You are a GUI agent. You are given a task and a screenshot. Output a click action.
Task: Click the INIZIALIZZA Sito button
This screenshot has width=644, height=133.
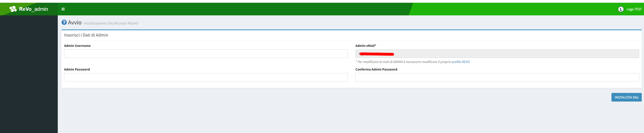click(626, 97)
